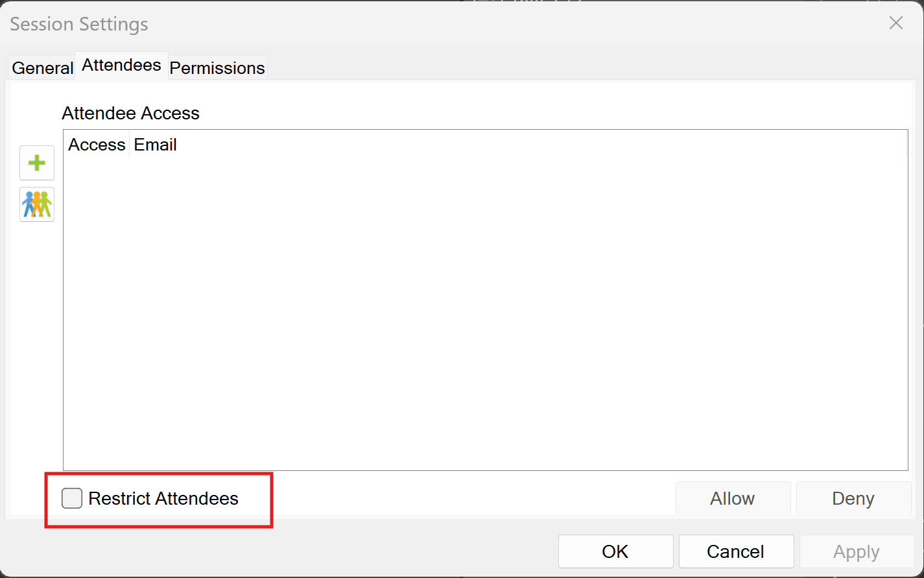Dismiss changes with the Cancel button

[x=736, y=551]
